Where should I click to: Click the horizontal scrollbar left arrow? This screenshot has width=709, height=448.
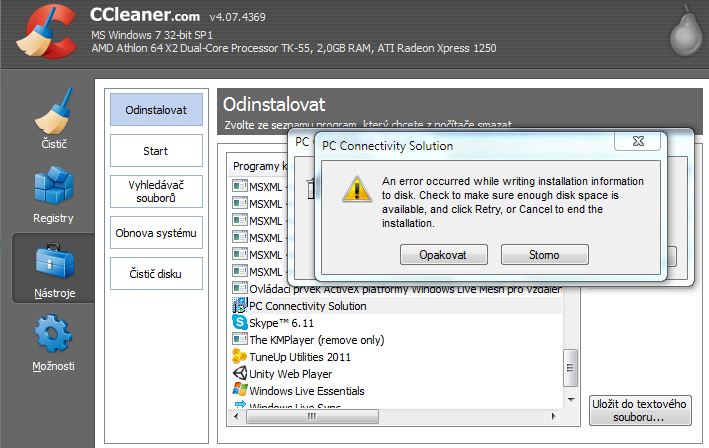tap(236, 416)
